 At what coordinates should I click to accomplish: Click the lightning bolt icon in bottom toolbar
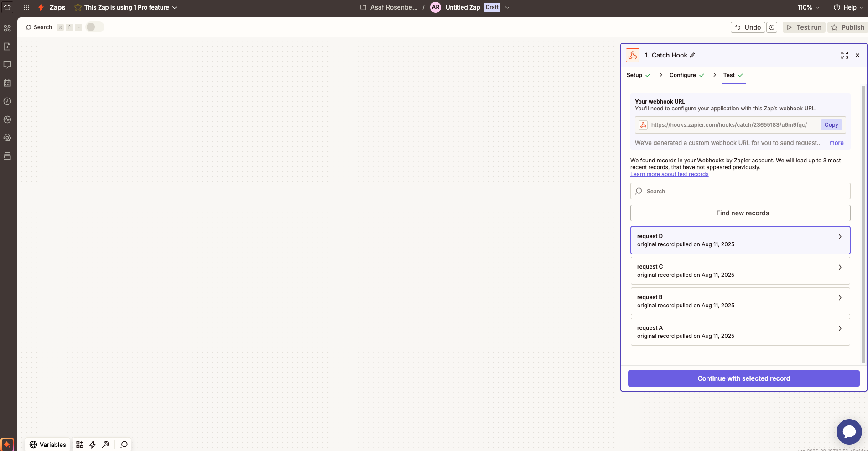[93, 445]
